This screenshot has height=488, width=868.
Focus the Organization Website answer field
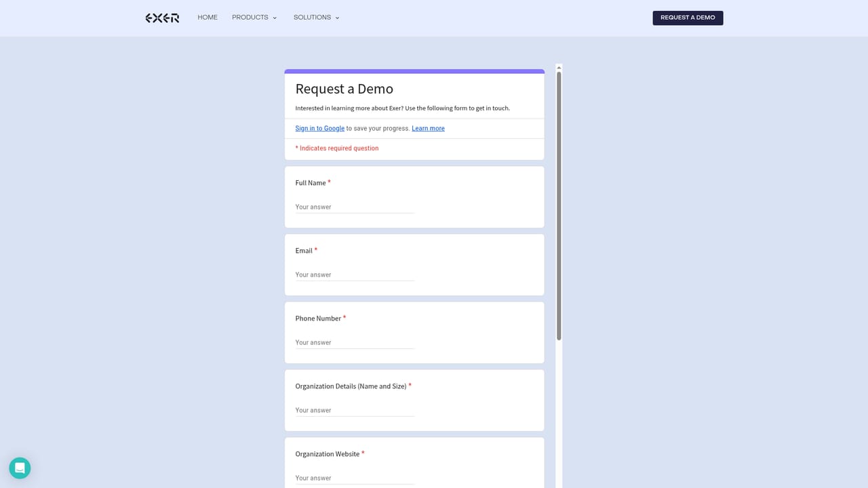(355, 478)
